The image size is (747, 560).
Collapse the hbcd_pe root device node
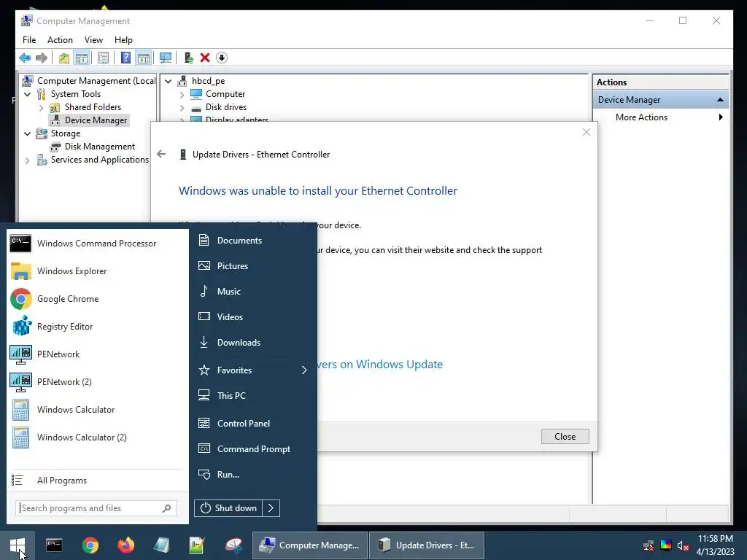click(169, 82)
